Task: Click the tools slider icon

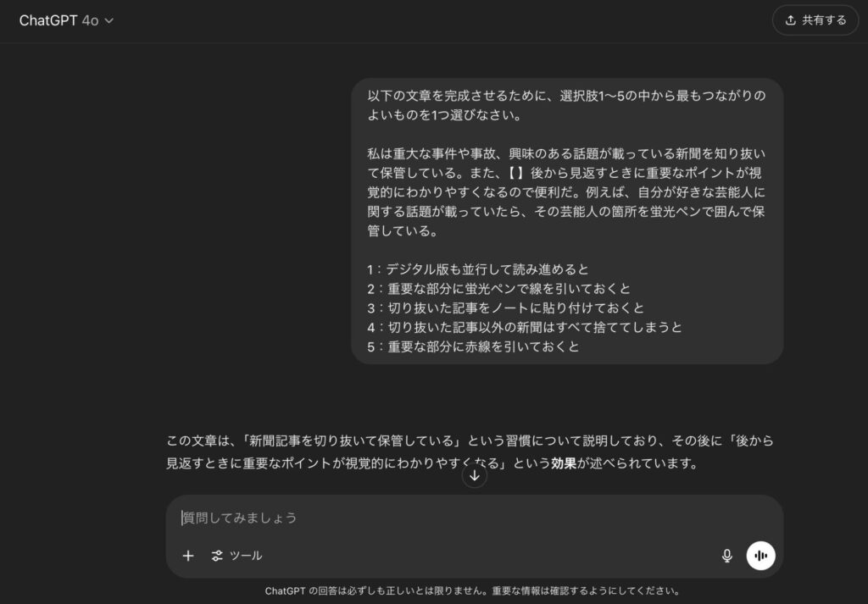Action: tap(217, 556)
